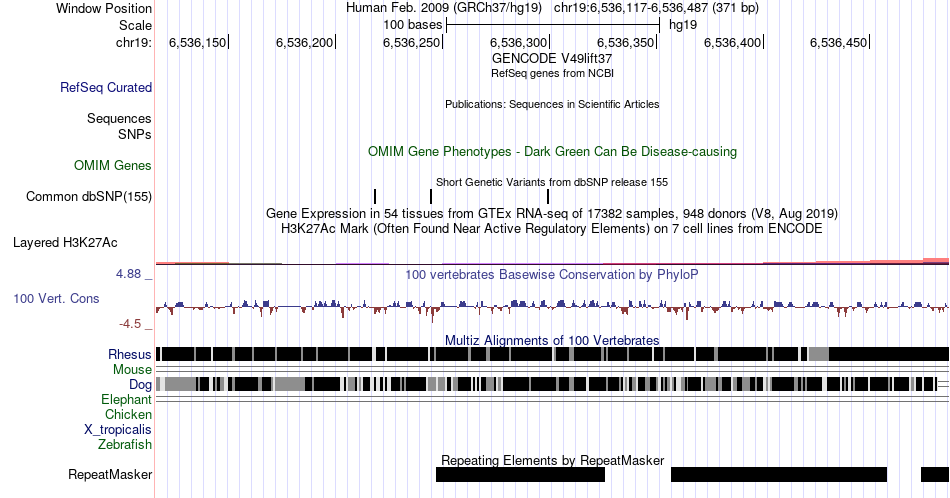Click the GENCODE V49lift37 track title
Viewport: 950px width, 498px height.
tap(552, 59)
